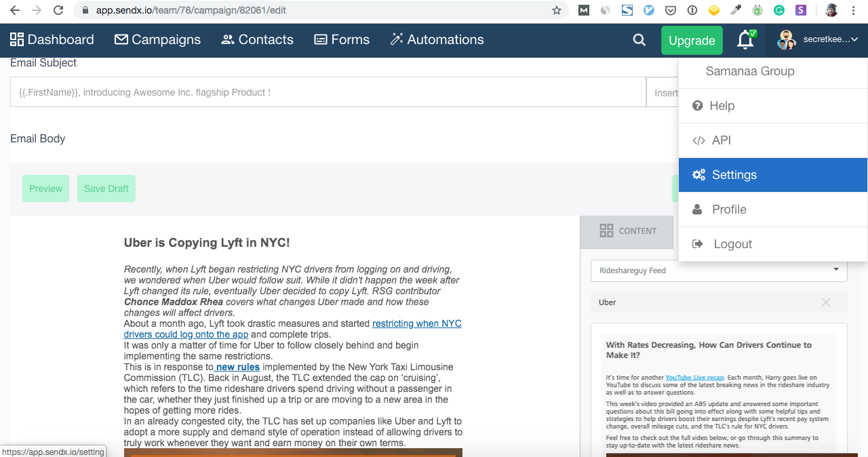Click the 1Password extension icon
Viewport: 868px width, 457px height.
pyautogui.click(x=692, y=10)
